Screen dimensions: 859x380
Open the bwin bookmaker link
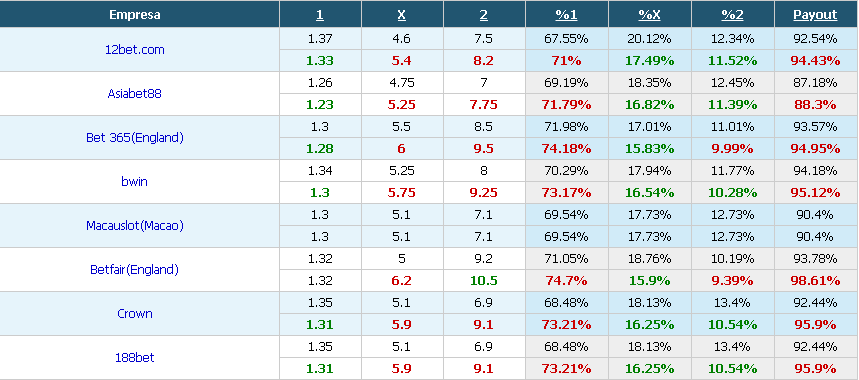tap(135, 182)
